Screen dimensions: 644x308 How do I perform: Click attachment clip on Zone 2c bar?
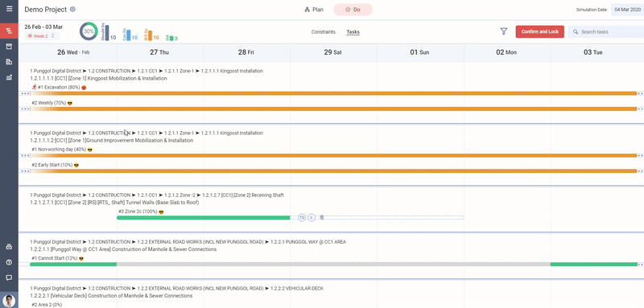coord(322,217)
